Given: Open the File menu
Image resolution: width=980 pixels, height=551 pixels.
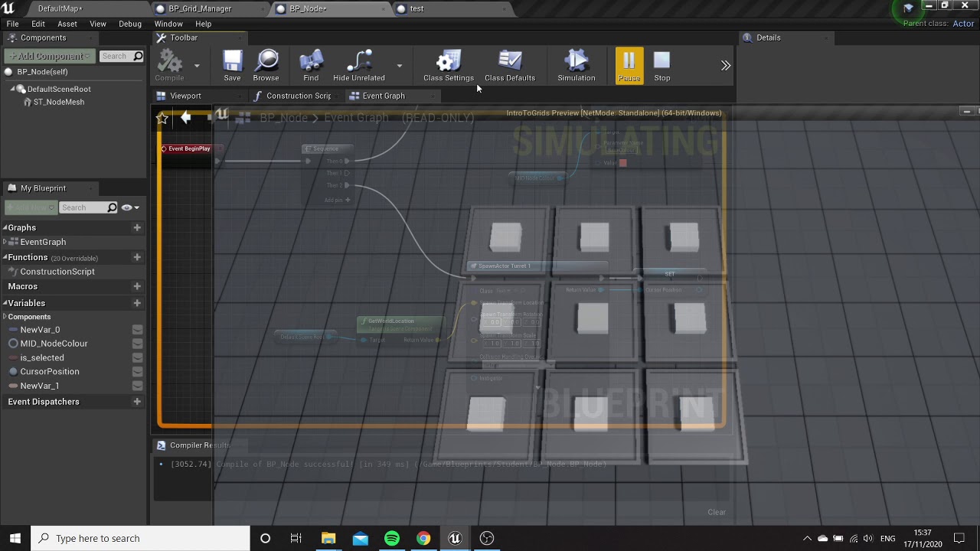Looking at the screenshot, I should pos(12,24).
